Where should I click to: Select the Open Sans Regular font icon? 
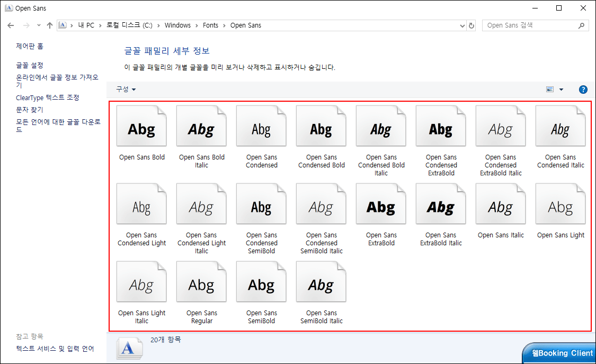pyautogui.click(x=201, y=282)
